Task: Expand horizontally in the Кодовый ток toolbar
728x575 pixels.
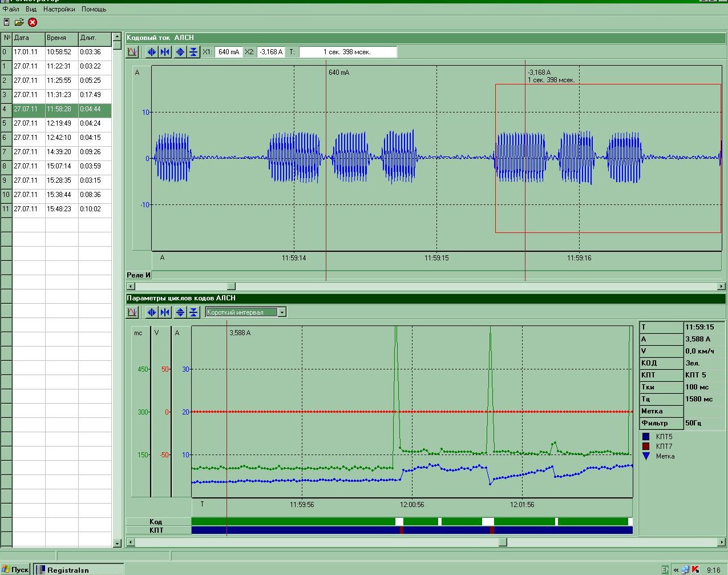Action: (x=152, y=52)
